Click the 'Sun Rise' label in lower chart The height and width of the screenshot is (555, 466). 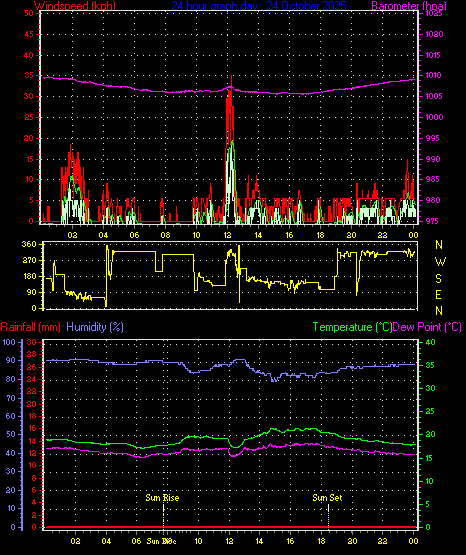[x=162, y=498]
